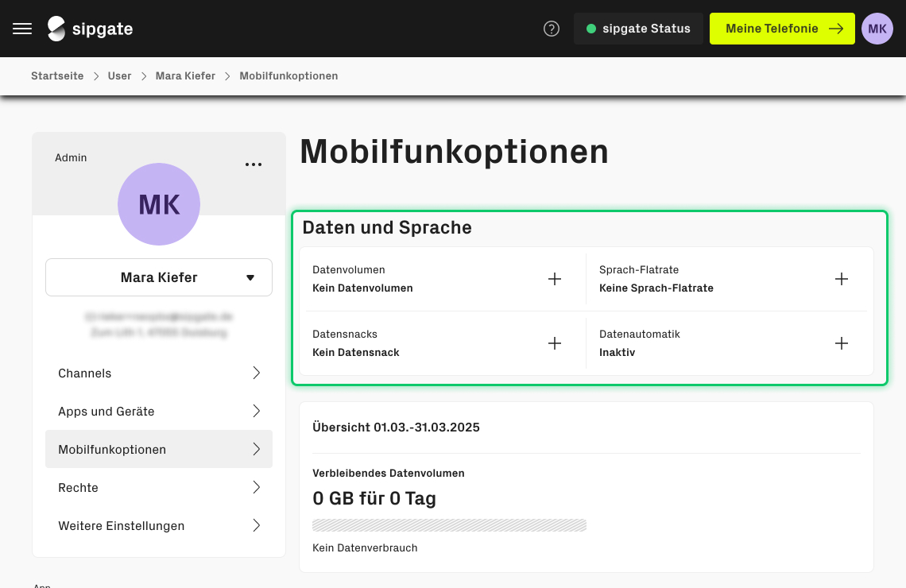The width and height of the screenshot is (906, 588).
Task: Click the User breadcrumb link
Action: [119, 76]
